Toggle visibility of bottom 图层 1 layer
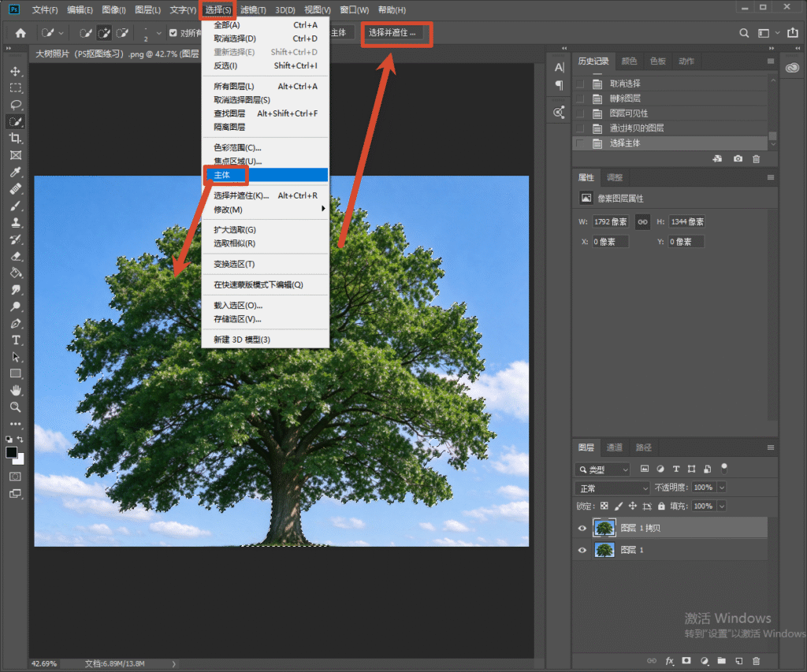 (x=582, y=550)
